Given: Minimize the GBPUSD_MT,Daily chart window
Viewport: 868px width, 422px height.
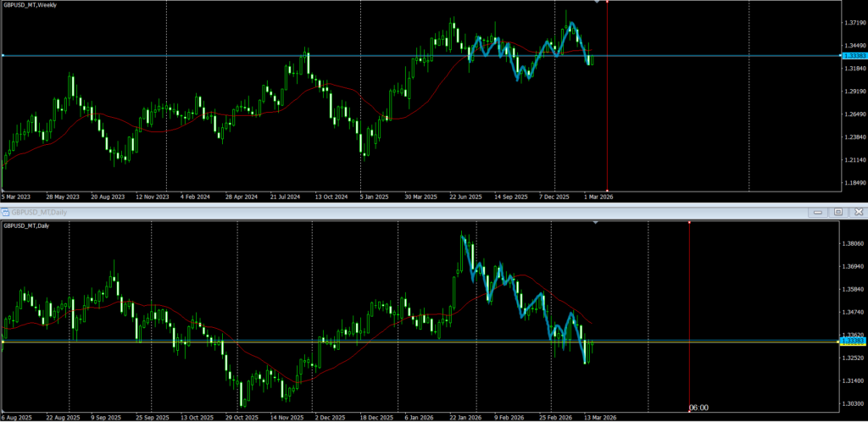Looking at the screenshot, I should 818,211.
